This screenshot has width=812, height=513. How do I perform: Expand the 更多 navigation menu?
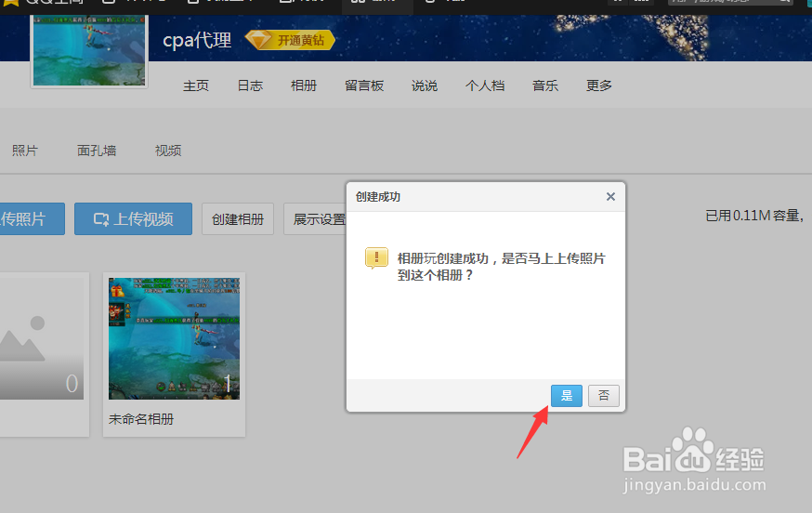pyautogui.click(x=599, y=85)
